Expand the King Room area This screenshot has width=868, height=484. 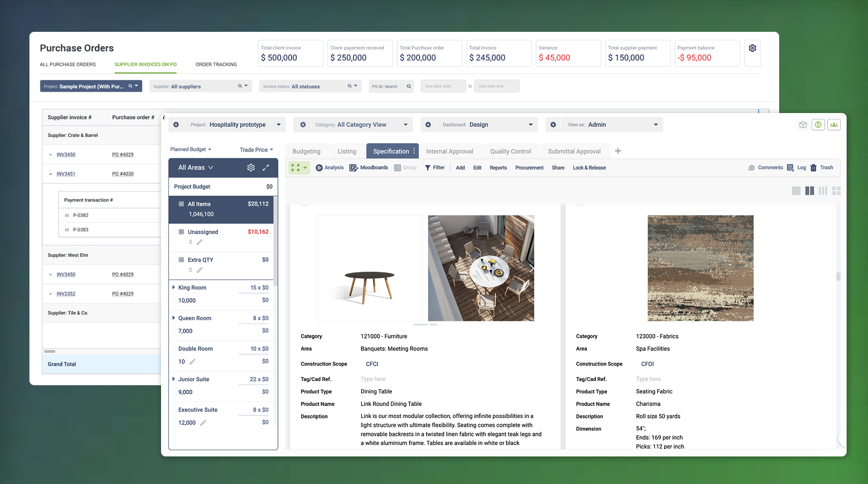pyautogui.click(x=174, y=287)
